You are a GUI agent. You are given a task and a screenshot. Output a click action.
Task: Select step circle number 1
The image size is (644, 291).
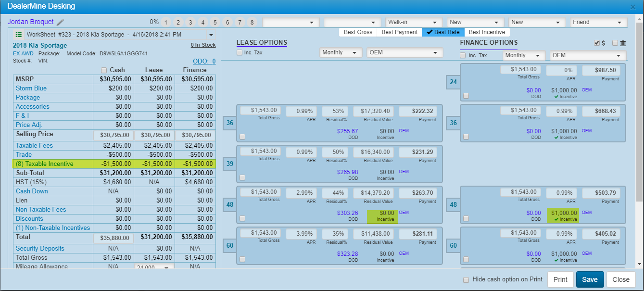(x=165, y=23)
